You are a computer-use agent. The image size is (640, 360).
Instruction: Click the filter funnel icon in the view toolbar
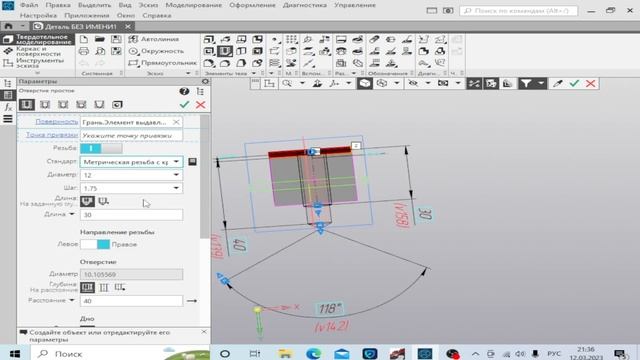(x=526, y=84)
